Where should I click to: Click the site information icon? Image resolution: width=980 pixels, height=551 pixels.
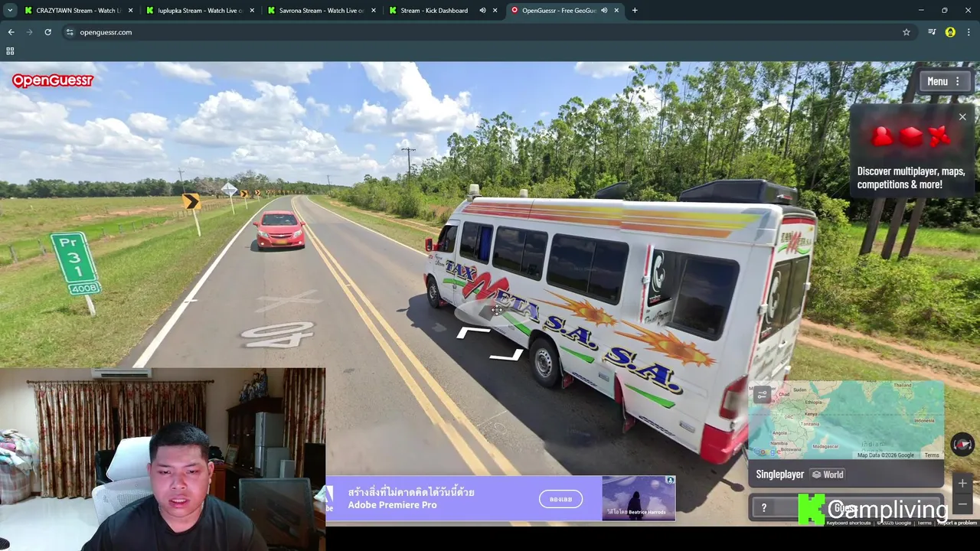point(70,32)
